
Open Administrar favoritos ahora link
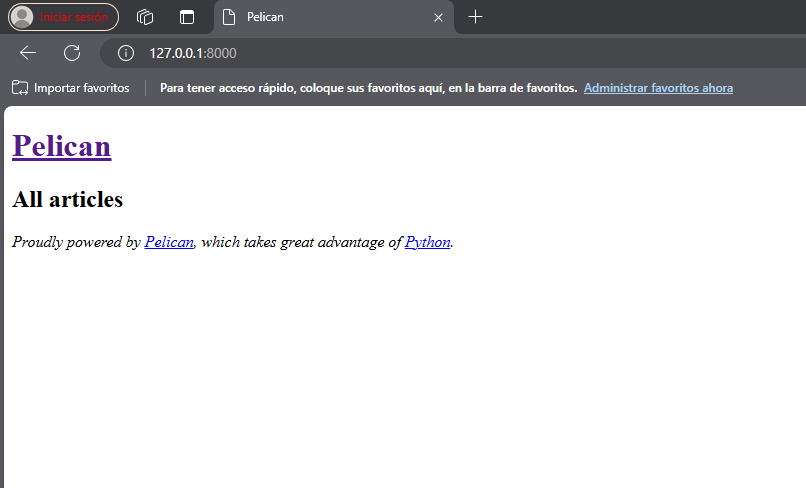coord(658,88)
